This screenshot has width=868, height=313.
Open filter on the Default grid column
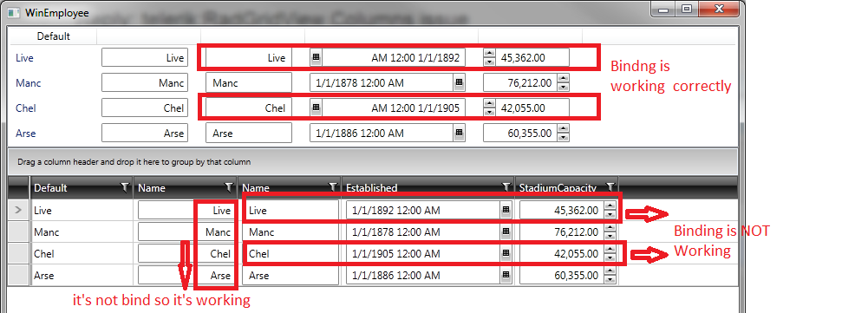pos(125,187)
